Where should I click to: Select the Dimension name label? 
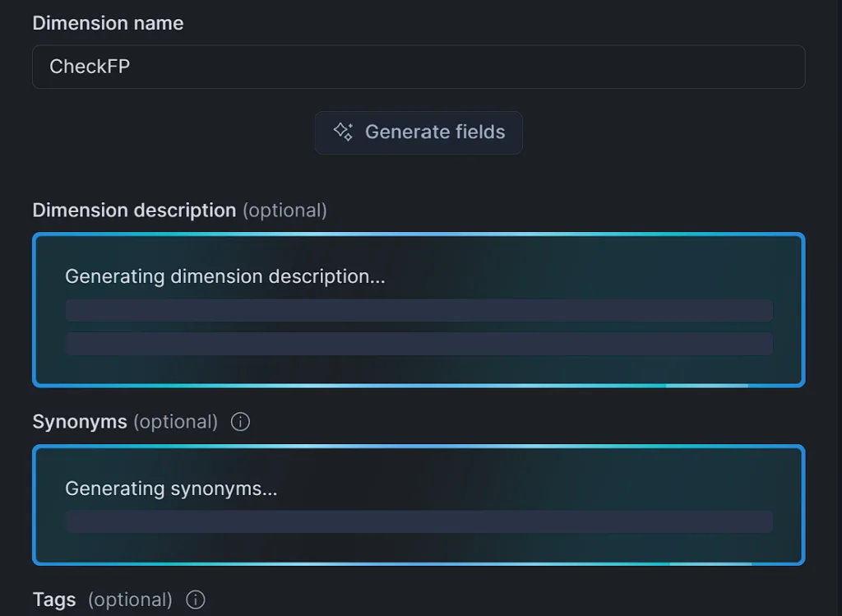click(108, 23)
